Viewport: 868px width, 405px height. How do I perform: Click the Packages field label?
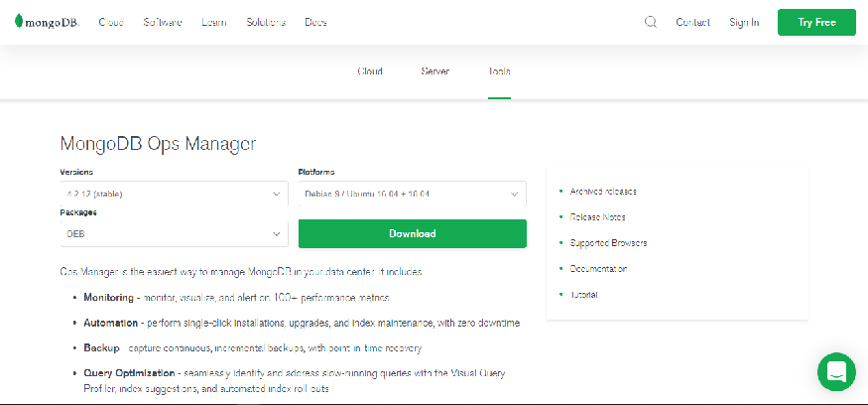[78, 212]
